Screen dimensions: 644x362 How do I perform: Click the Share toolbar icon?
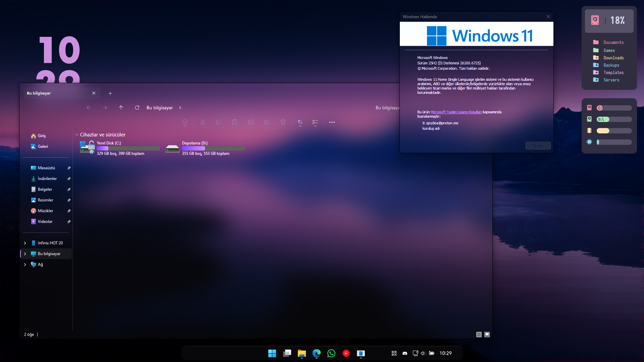[267, 122]
